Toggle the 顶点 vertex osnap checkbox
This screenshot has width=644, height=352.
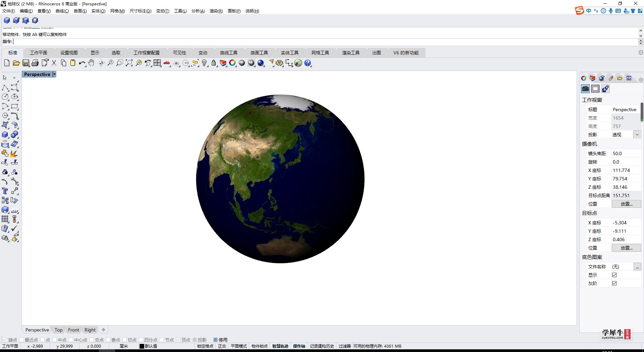point(178,340)
